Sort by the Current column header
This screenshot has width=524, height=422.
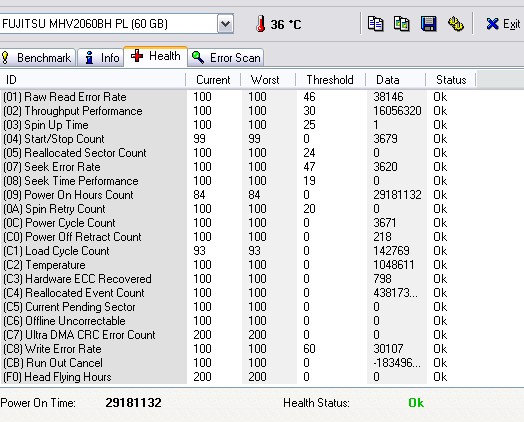coord(213,80)
